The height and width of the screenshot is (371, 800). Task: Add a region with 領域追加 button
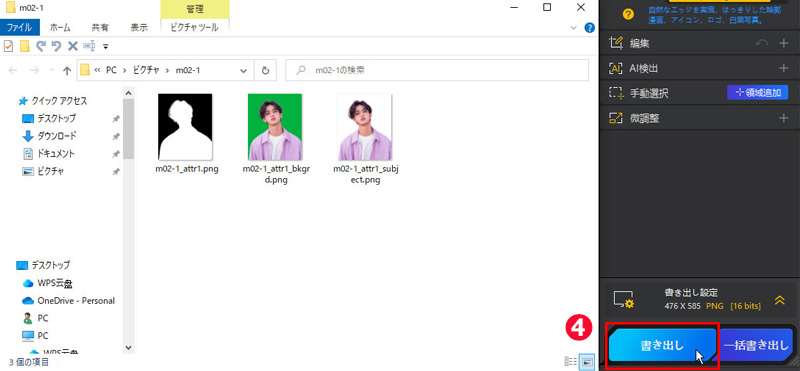(x=758, y=92)
